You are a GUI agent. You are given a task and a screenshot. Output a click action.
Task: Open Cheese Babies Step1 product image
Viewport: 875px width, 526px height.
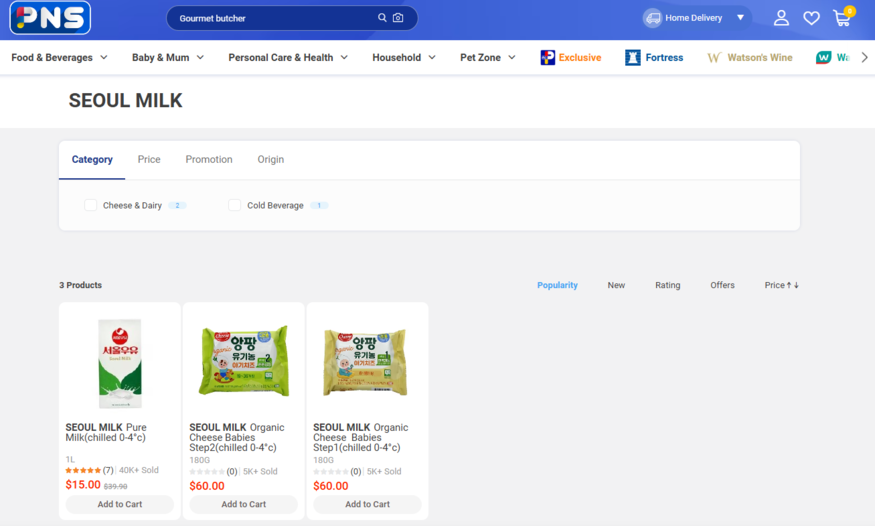(366, 361)
